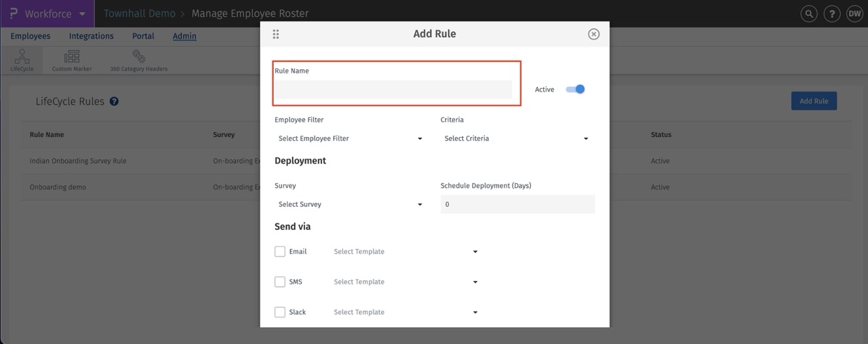Click the DW user avatar icon
The width and height of the screenshot is (868, 344).
tap(853, 14)
